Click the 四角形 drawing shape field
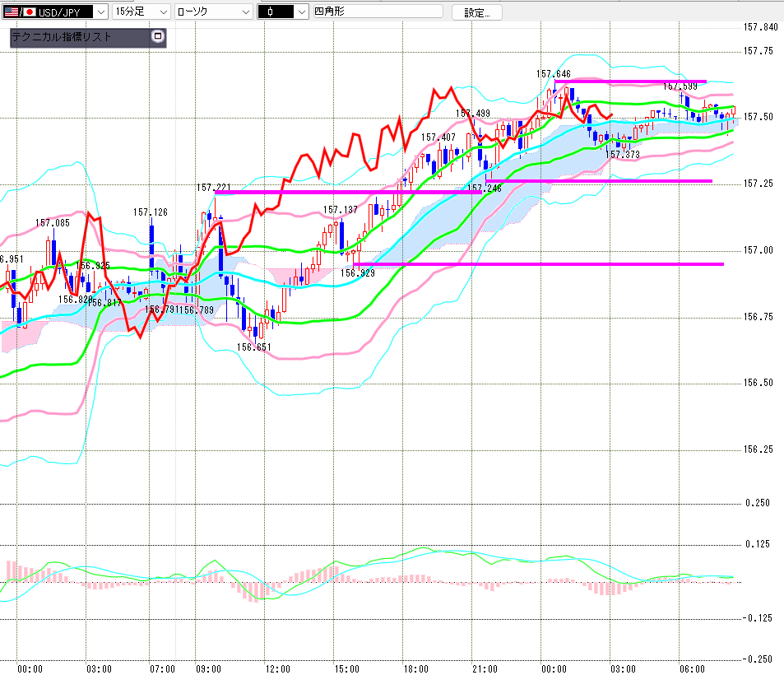This screenshot has height=675, width=784. click(x=378, y=11)
